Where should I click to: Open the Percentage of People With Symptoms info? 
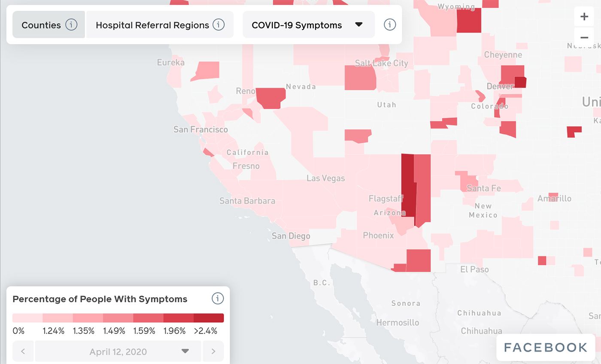(218, 298)
